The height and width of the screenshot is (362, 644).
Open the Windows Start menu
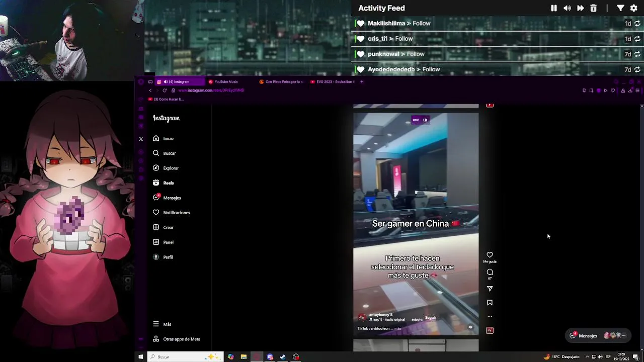click(x=140, y=357)
